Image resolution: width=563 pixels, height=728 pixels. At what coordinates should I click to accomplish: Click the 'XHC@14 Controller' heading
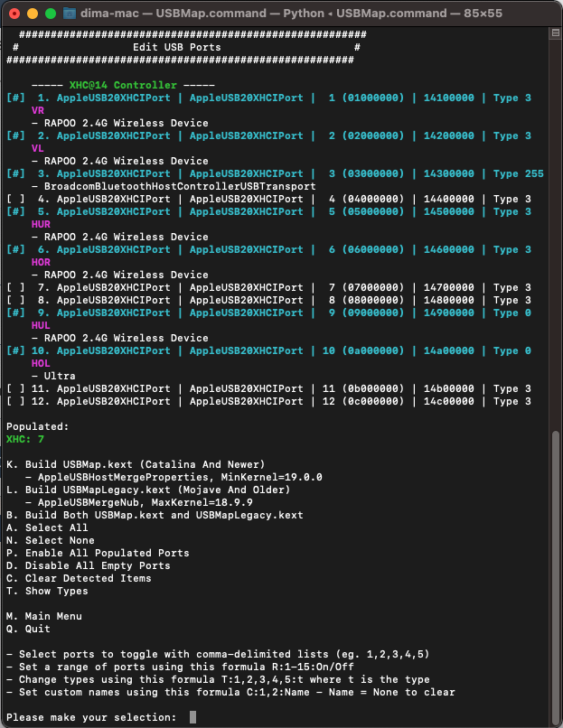coord(123,86)
